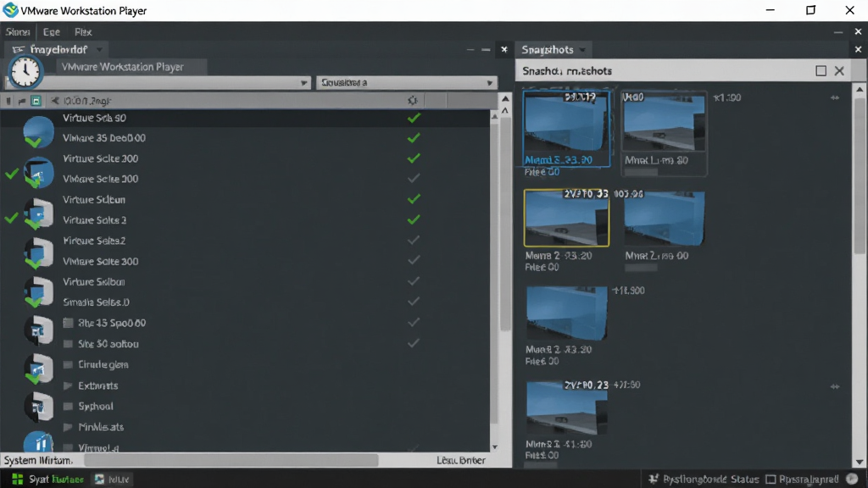This screenshot has width=868, height=488.
Task: Click the VMware logo in the title bar
Action: [x=10, y=10]
